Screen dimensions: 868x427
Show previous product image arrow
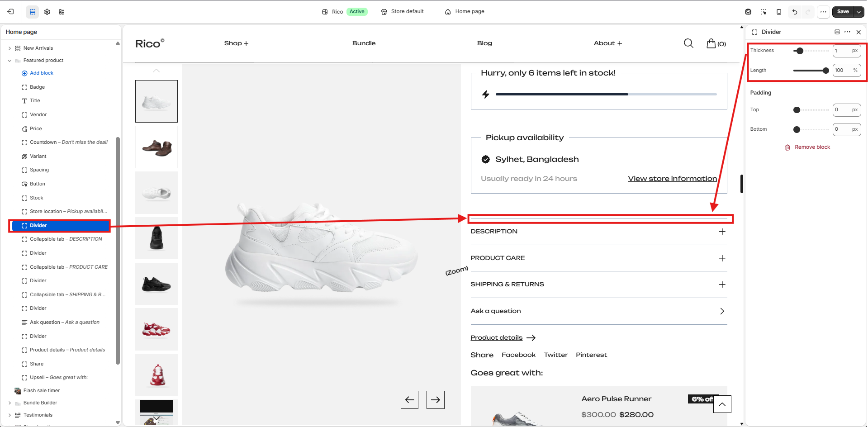pyautogui.click(x=409, y=400)
